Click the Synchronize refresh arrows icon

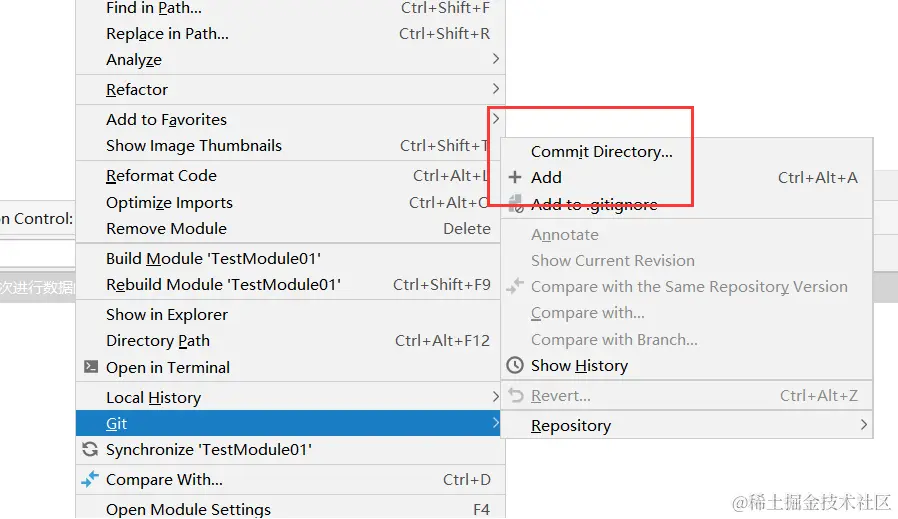pos(90,449)
